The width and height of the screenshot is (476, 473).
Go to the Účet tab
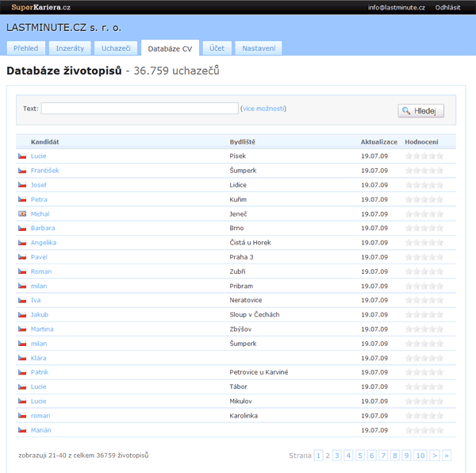coord(217,48)
